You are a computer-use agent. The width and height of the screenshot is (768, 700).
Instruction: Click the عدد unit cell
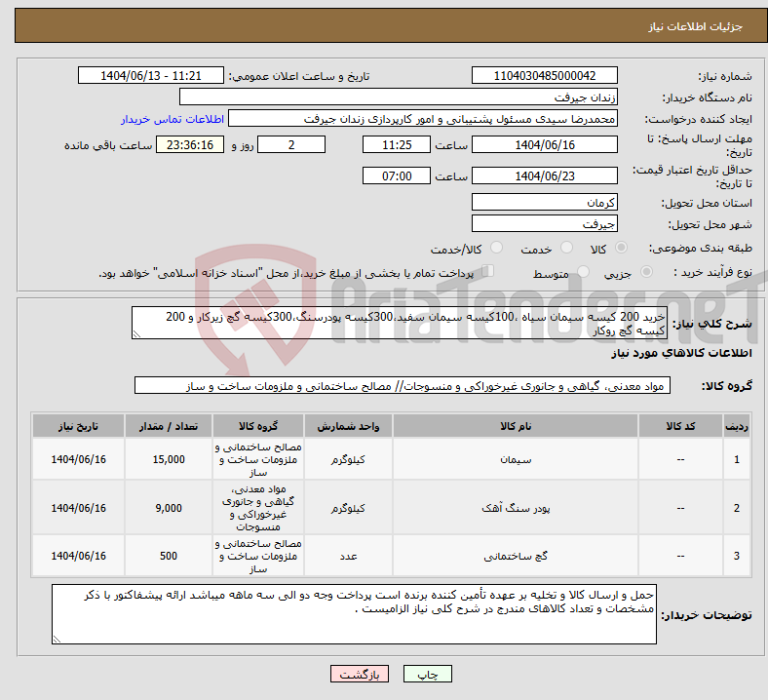(348, 556)
